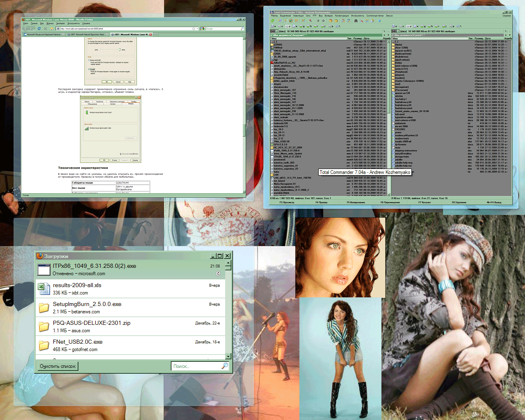The height and width of the screenshot is (420, 525).
Task: Click the F3 Просмотр button
Action: pos(287,202)
